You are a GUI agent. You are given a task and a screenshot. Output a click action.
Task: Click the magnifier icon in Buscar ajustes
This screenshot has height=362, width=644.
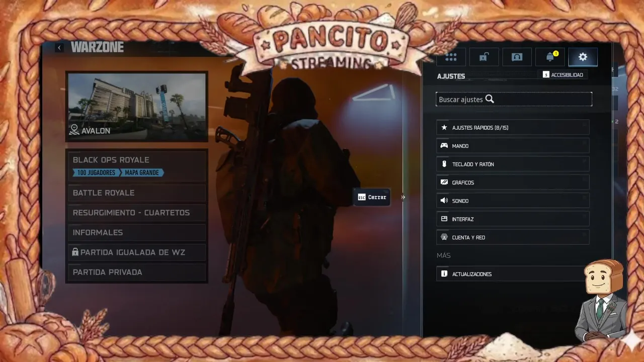[490, 99]
